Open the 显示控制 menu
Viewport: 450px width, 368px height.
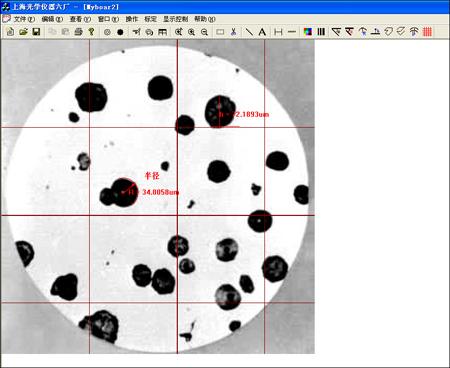click(175, 19)
